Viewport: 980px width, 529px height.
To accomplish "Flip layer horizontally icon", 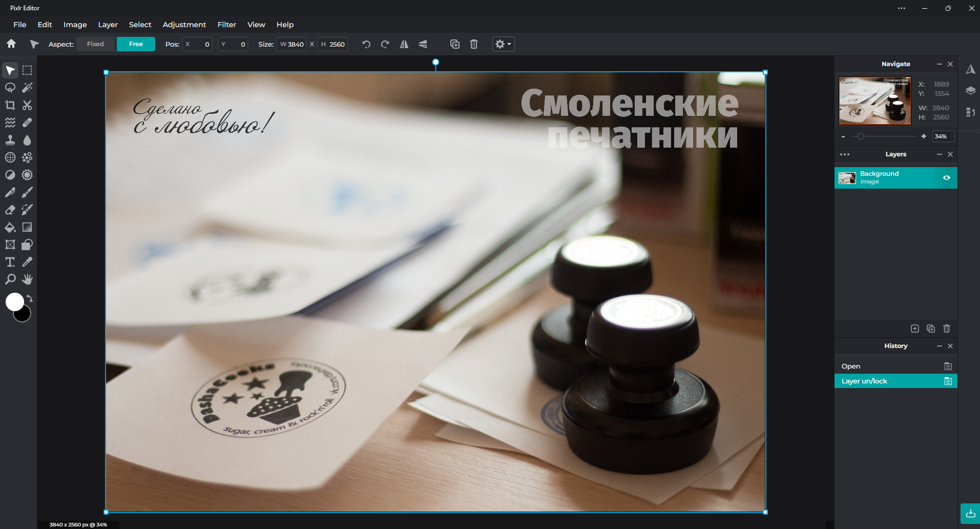I will point(404,44).
